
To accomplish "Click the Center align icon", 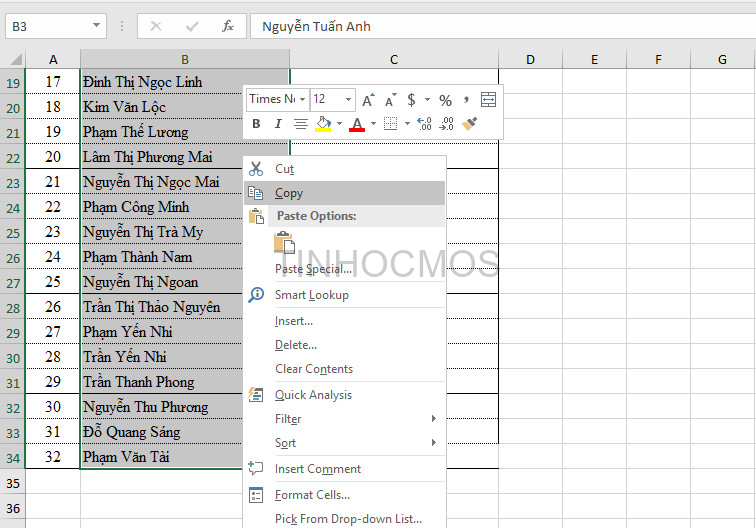I will coord(300,124).
